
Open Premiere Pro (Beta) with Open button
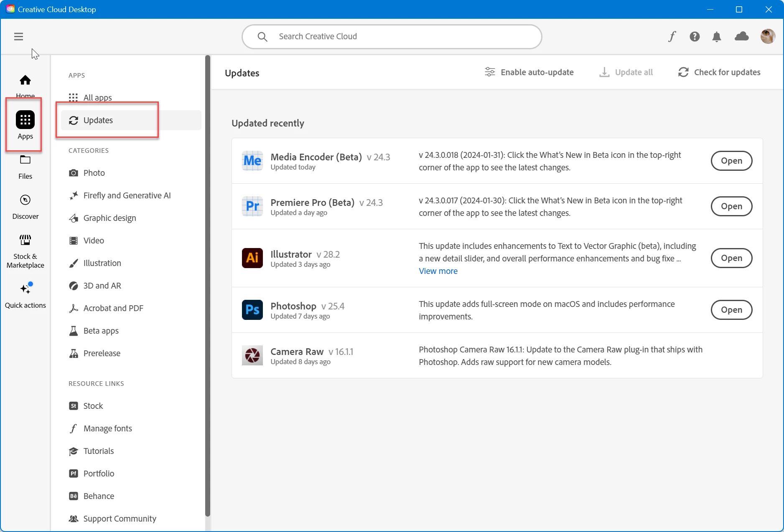[x=731, y=206]
